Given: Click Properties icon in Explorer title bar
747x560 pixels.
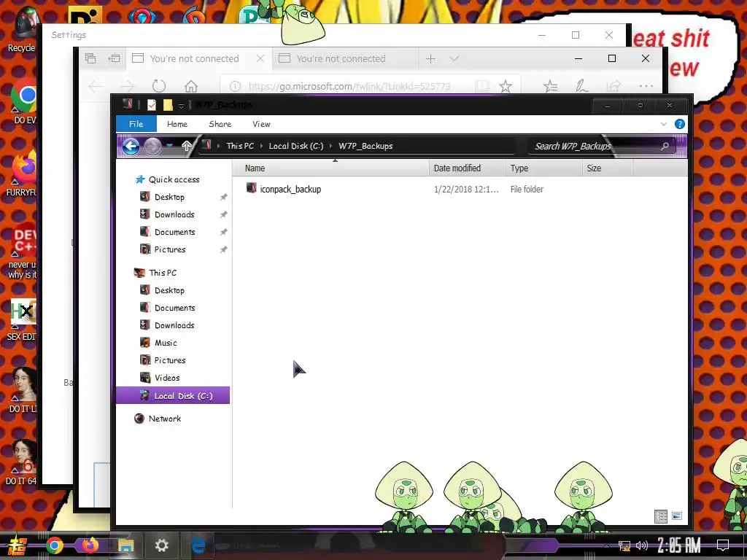Looking at the screenshot, I should point(152,105).
